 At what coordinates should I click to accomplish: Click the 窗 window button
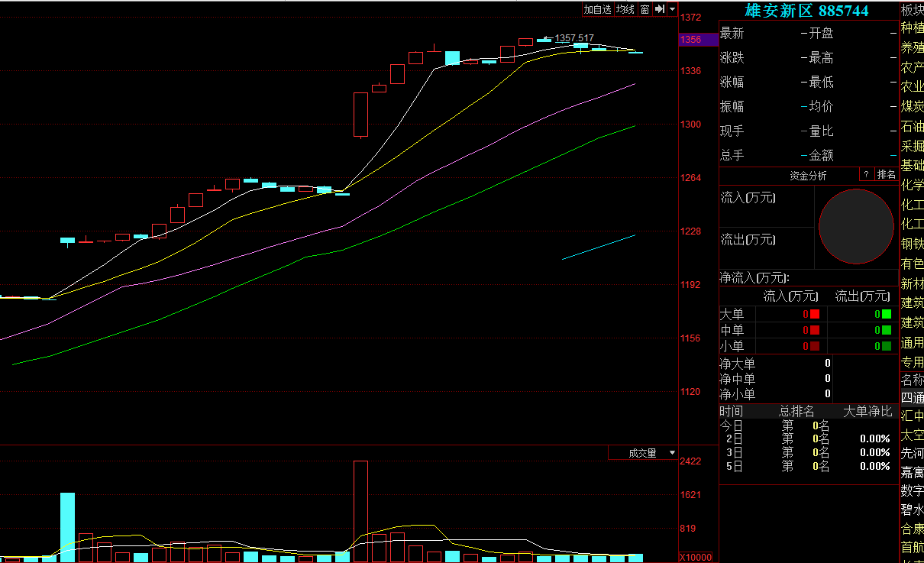point(645,9)
